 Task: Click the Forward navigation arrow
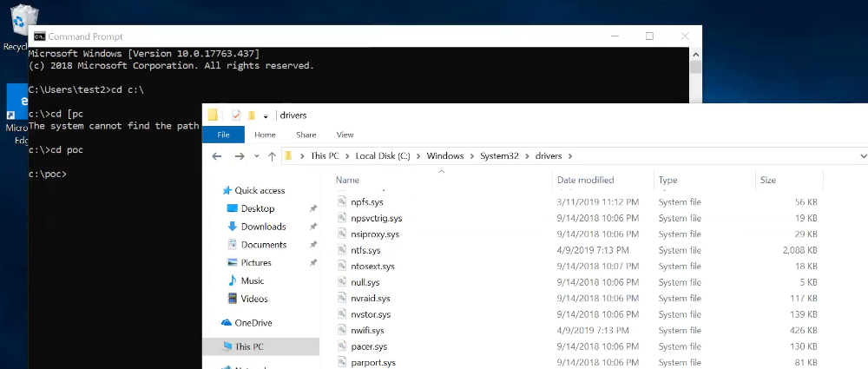coord(240,156)
